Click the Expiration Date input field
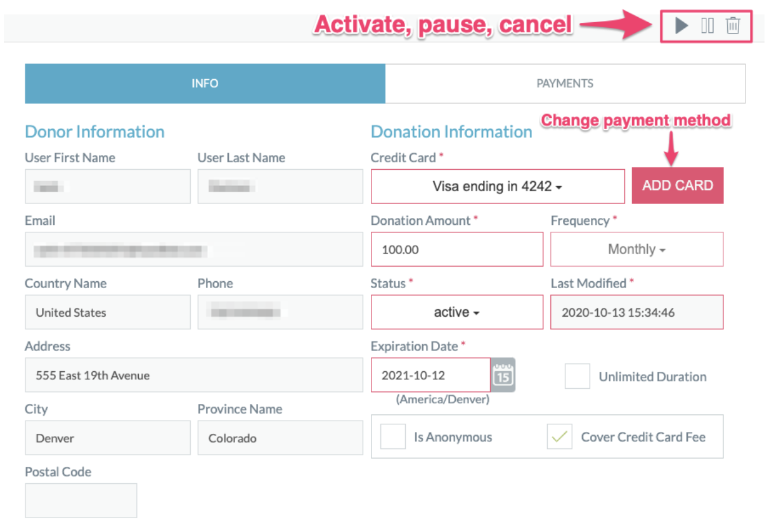The height and width of the screenshot is (532, 781). click(x=430, y=375)
